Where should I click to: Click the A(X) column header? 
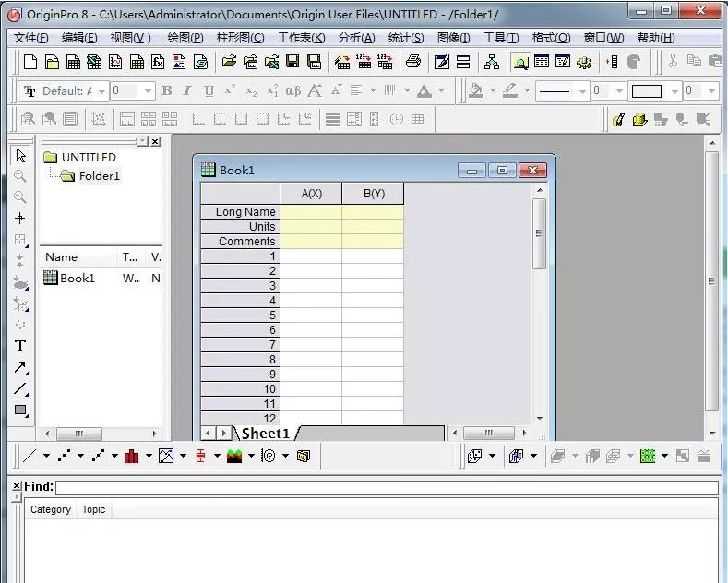[x=311, y=194]
